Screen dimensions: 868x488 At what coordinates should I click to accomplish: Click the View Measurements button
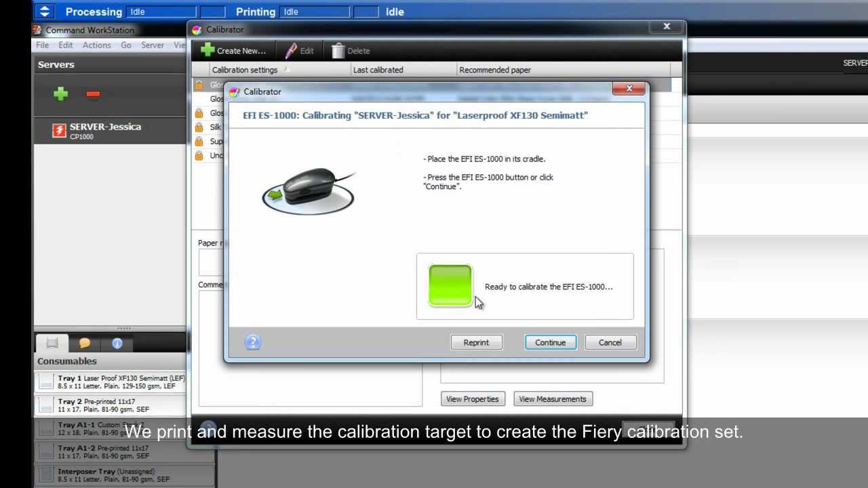[x=553, y=399]
